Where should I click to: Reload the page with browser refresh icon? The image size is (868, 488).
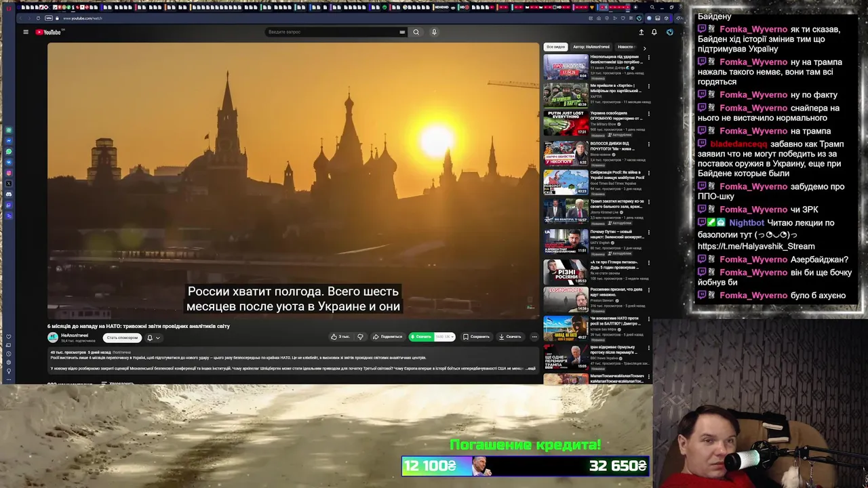[x=38, y=18]
